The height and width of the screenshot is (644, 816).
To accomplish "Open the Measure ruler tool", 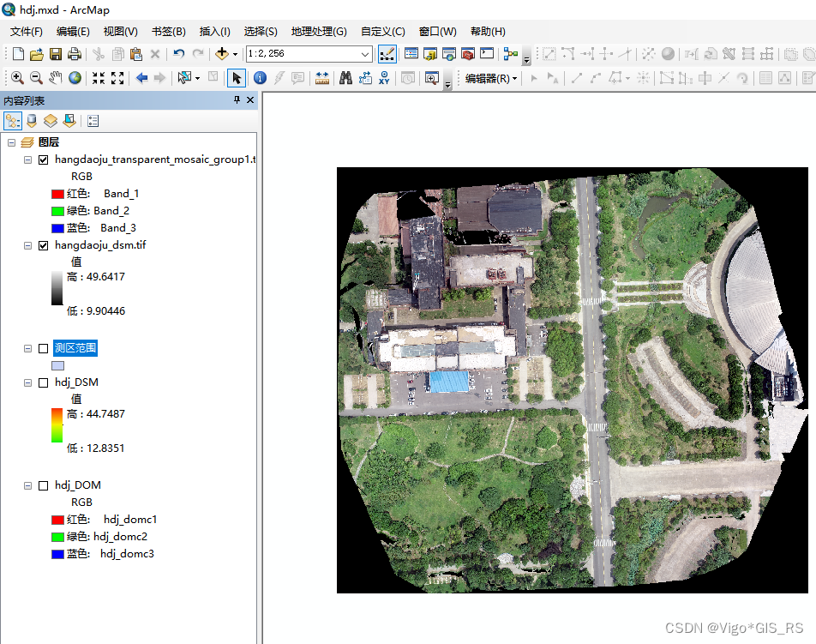I will 322,78.
